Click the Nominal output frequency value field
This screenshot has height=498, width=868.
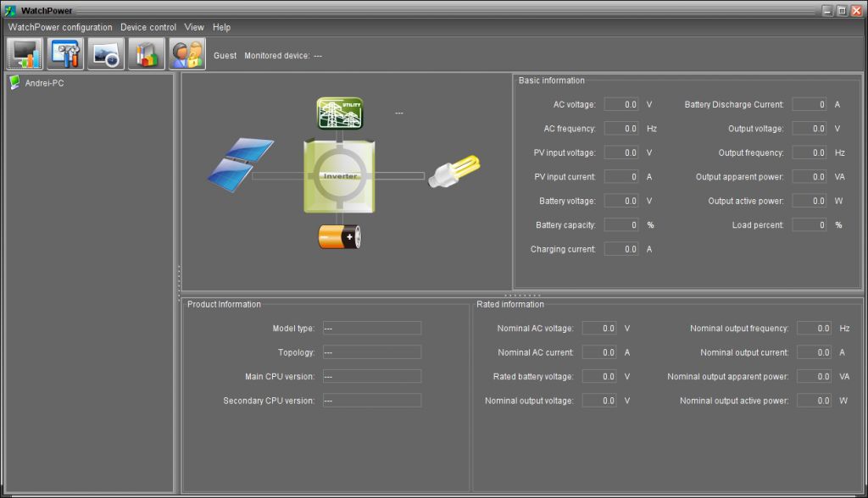pyautogui.click(x=815, y=328)
